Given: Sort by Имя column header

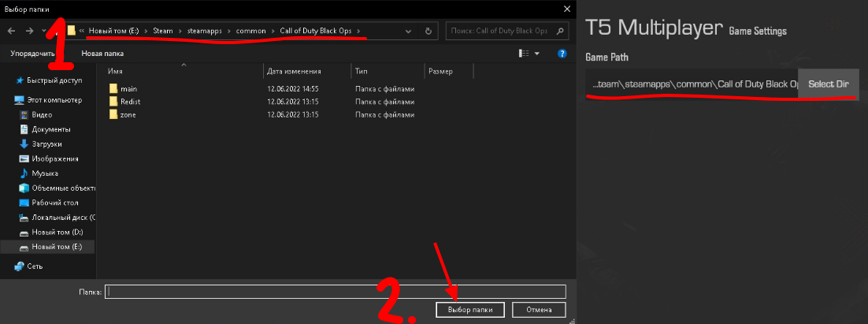Looking at the screenshot, I should [x=115, y=72].
